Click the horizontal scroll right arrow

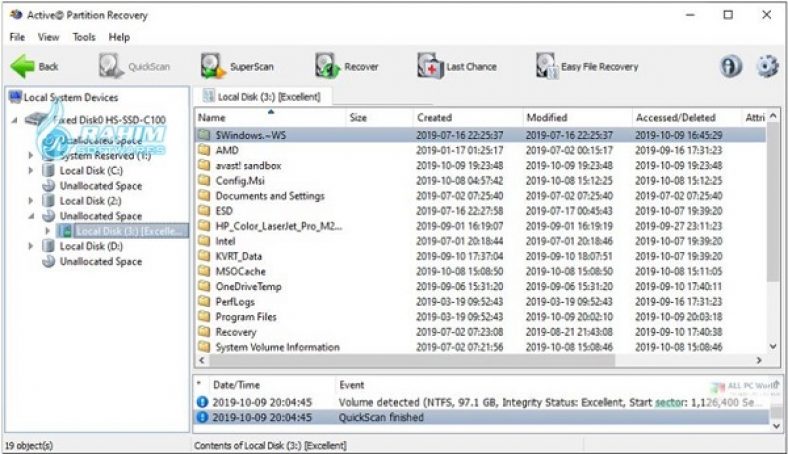tap(759, 360)
